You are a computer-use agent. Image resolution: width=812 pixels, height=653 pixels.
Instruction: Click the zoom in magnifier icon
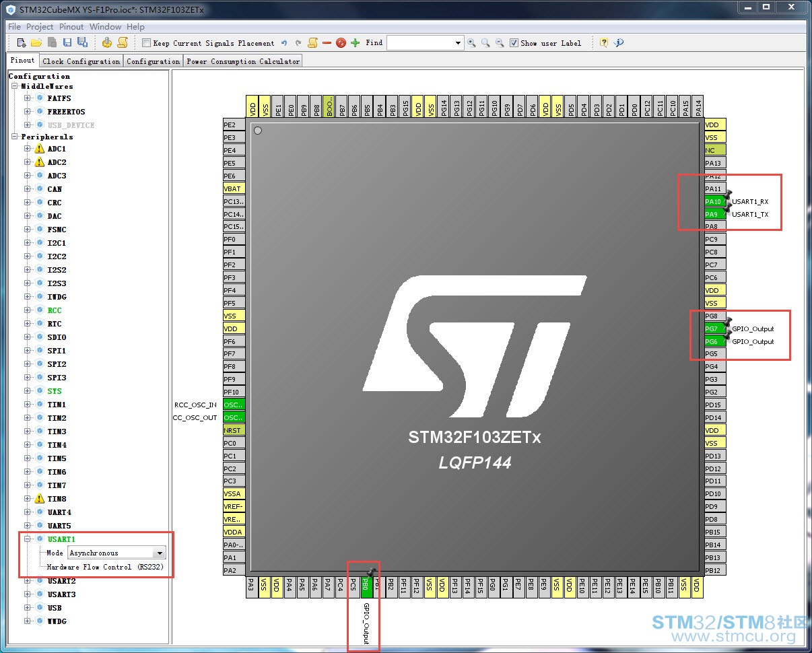click(x=471, y=43)
